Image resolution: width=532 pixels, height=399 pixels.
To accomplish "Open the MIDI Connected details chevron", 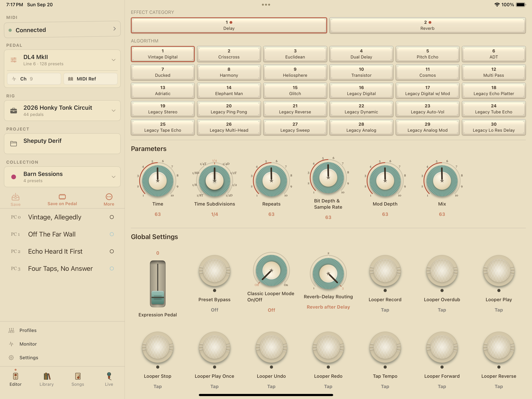I will (115, 29).
